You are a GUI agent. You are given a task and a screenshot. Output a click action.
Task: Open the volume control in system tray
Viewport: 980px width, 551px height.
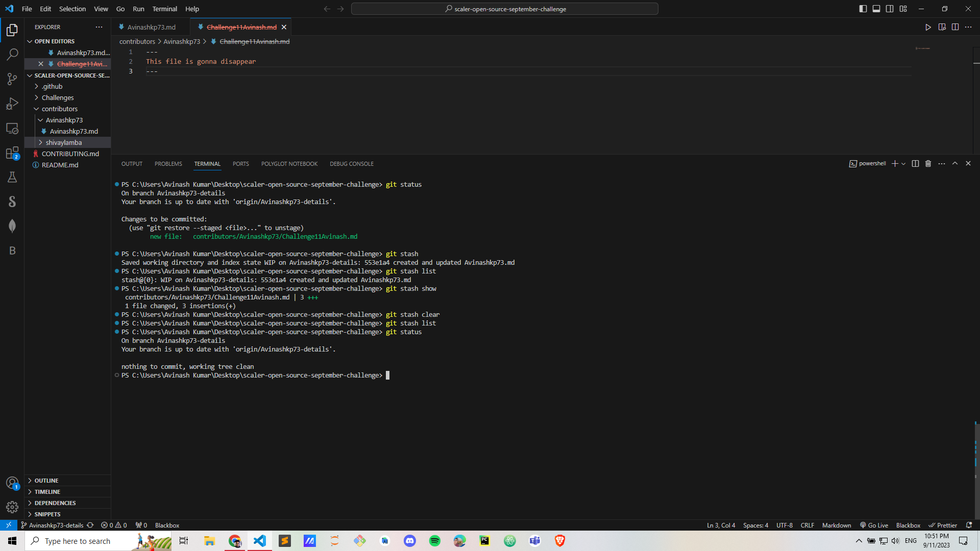click(x=895, y=541)
